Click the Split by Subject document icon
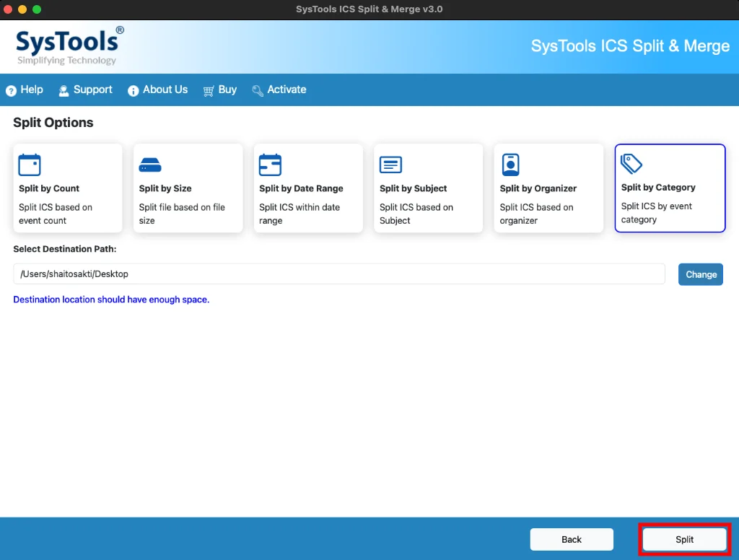 390,165
